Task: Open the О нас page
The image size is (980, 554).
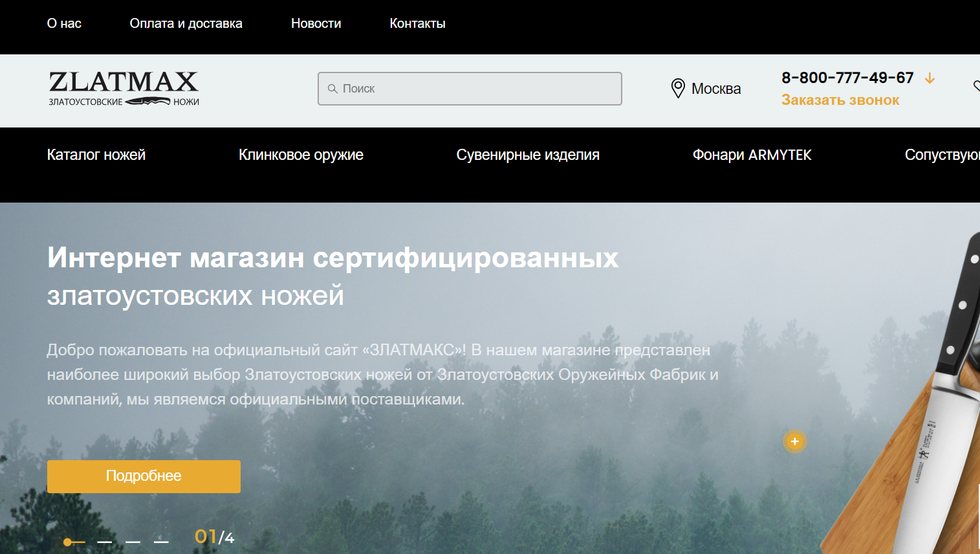Action: point(64,23)
